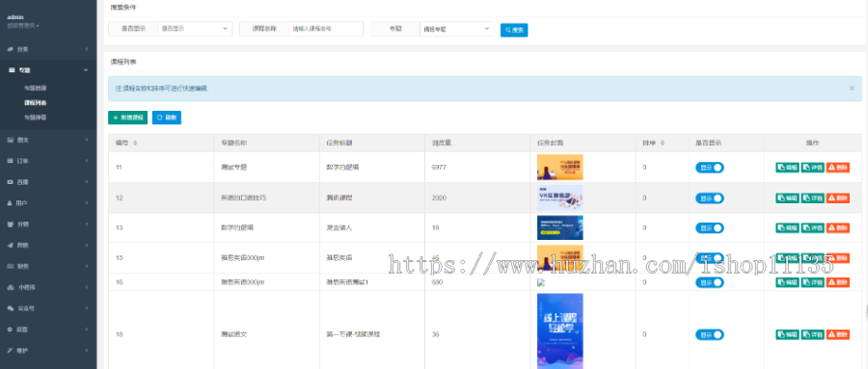The image size is (868, 369).
Task: Open the admin role dropdown
Action: (x=23, y=25)
